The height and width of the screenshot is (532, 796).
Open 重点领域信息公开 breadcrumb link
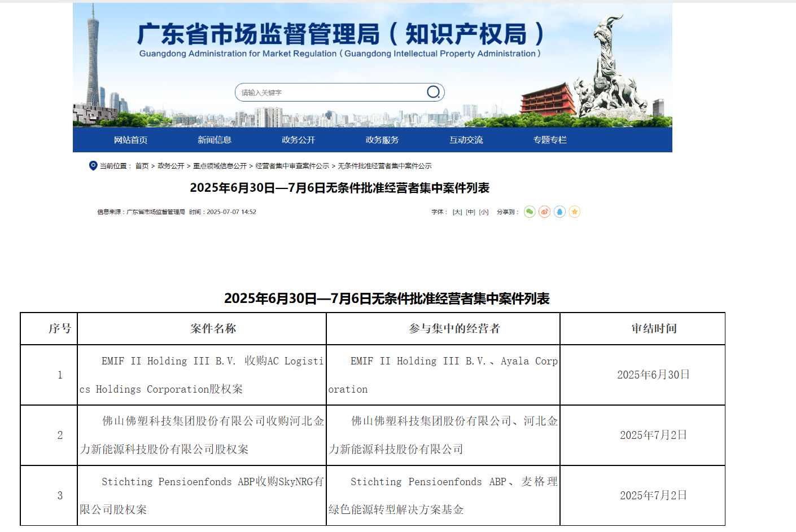coord(220,166)
